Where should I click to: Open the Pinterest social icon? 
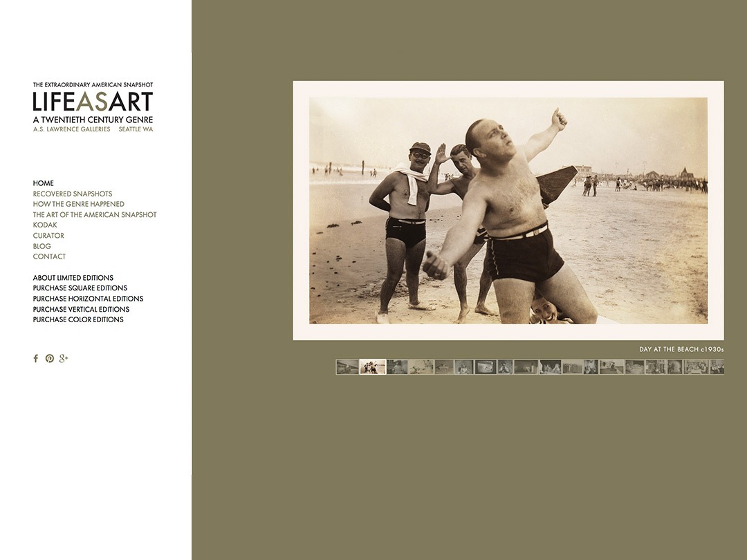click(x=50, y=359)
